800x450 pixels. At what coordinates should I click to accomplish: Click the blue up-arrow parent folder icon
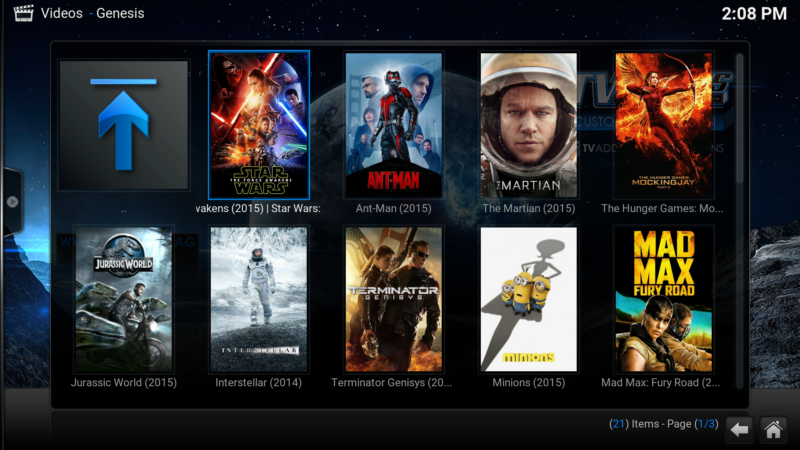(123, 125)
